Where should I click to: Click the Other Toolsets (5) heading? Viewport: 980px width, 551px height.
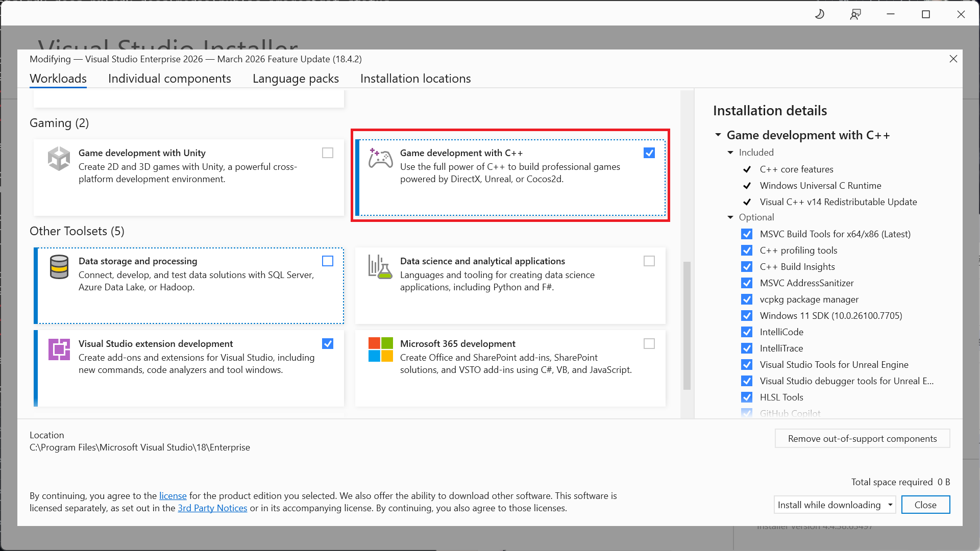point(77,231)
